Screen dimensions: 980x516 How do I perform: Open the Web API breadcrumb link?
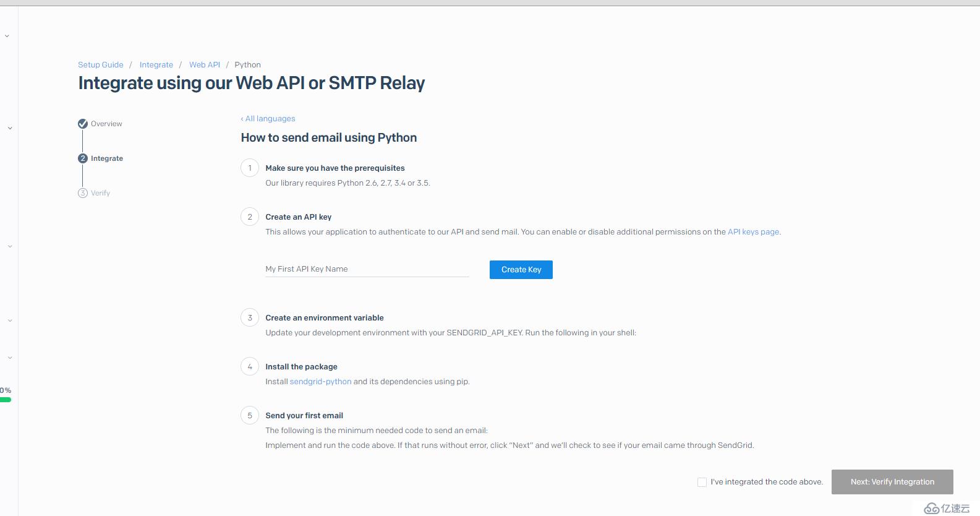point(205,65)
